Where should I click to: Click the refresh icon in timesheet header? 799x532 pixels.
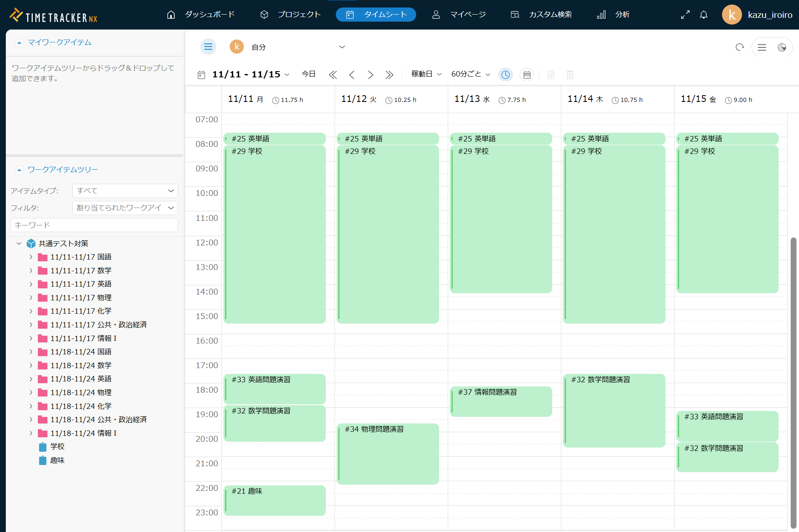tap(739, 47)
